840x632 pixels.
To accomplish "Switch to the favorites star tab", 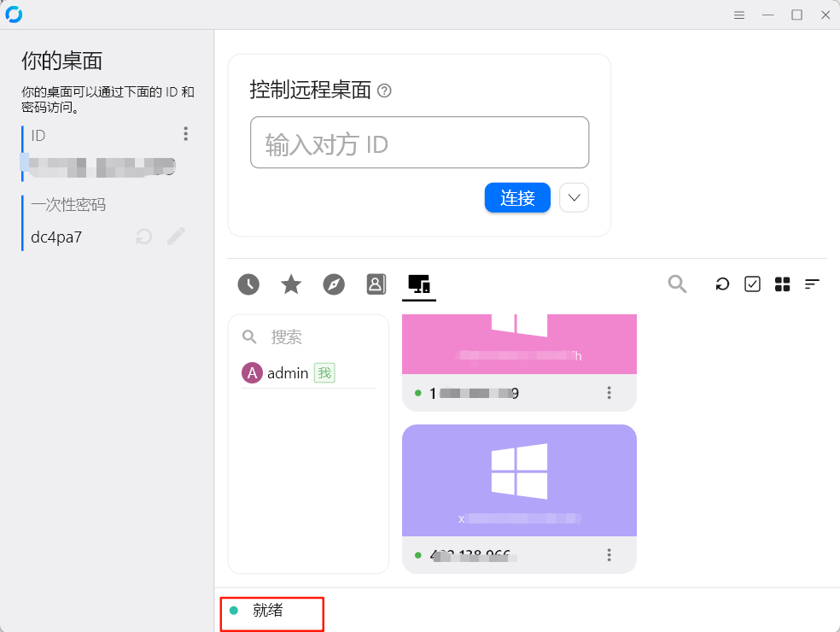I will coord(291,284).
